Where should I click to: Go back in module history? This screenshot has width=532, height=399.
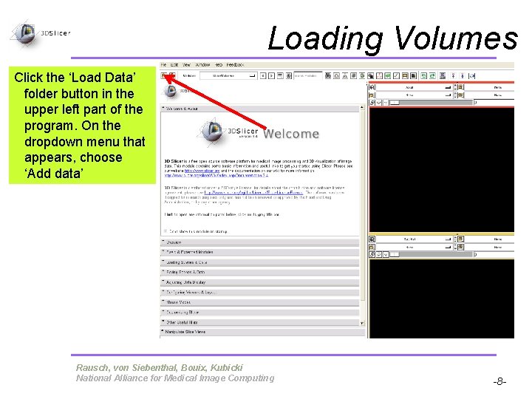pyautogui.click(x=263, y=75)
